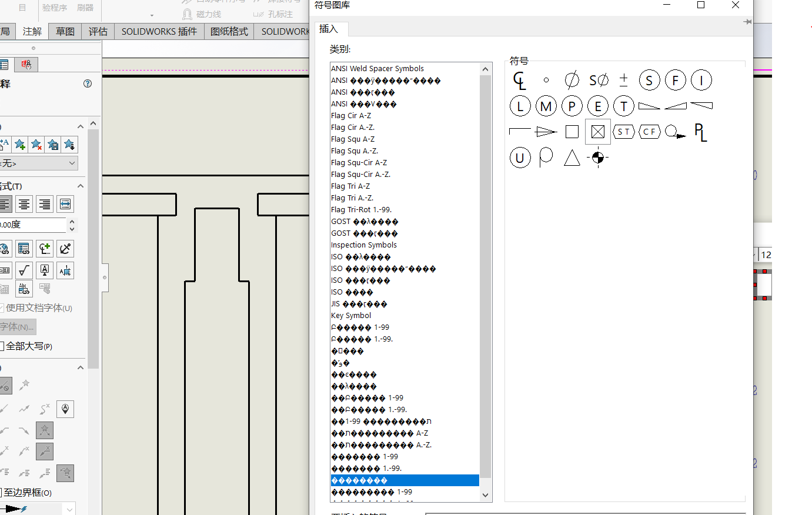Insert the P flag symbol
The height and width of the screenshot is (515, 812).
point(546,158)
